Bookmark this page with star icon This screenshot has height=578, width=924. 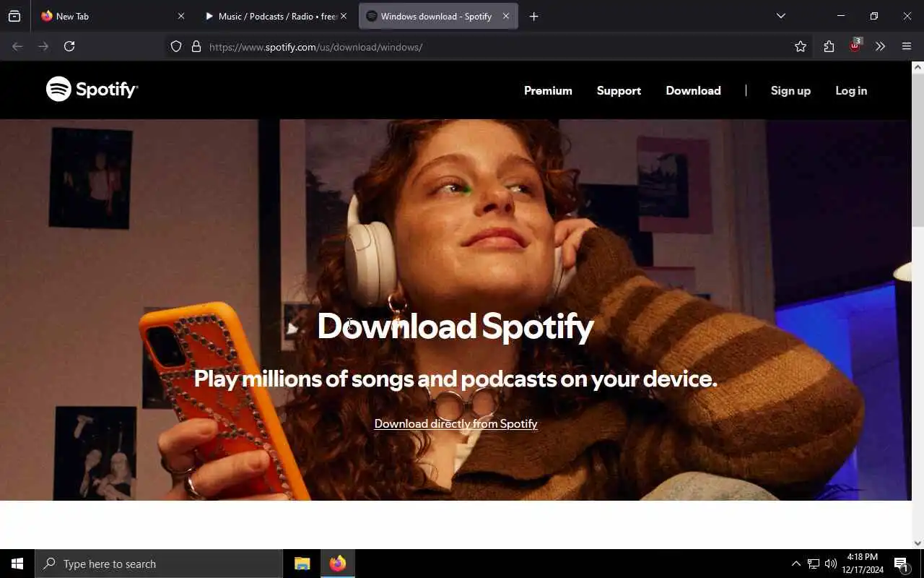coord(800,46)
